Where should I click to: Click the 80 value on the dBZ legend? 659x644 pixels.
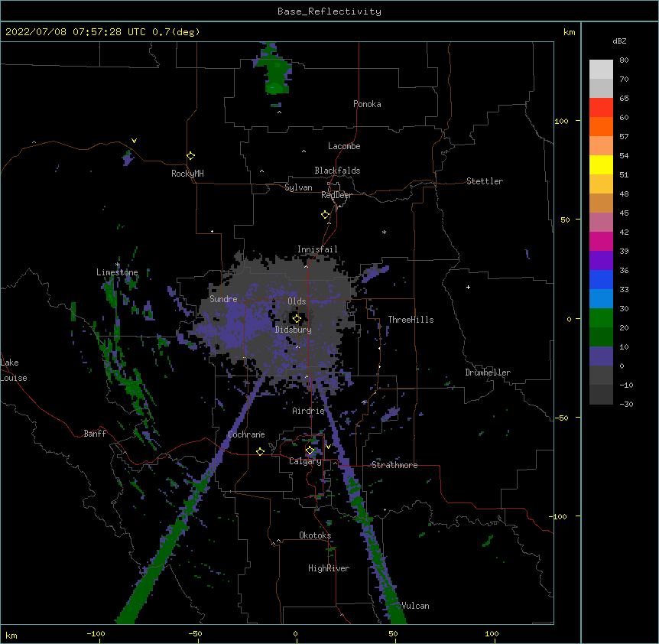click(x=624, y=60)
